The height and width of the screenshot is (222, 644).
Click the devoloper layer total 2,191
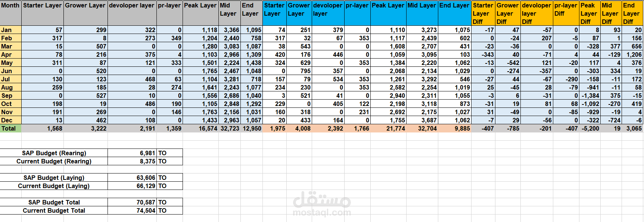132,128
